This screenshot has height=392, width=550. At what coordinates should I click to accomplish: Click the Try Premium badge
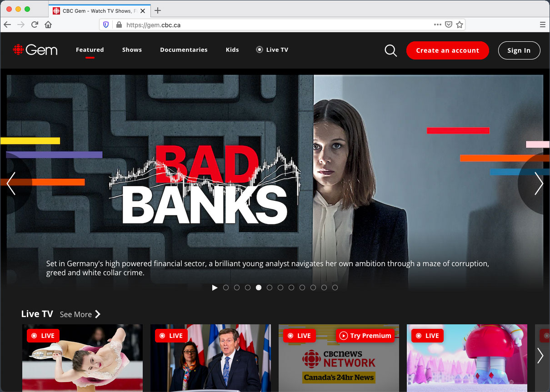pyautogui.click(x=365, y=336)
